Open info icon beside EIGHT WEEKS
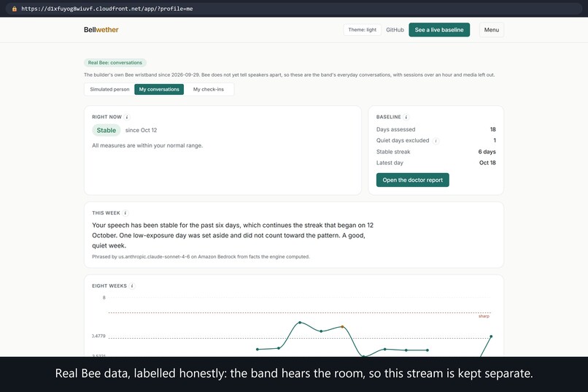Image resolution: width=588 pixels, height=392 pixels. click(x=132, y=286)
